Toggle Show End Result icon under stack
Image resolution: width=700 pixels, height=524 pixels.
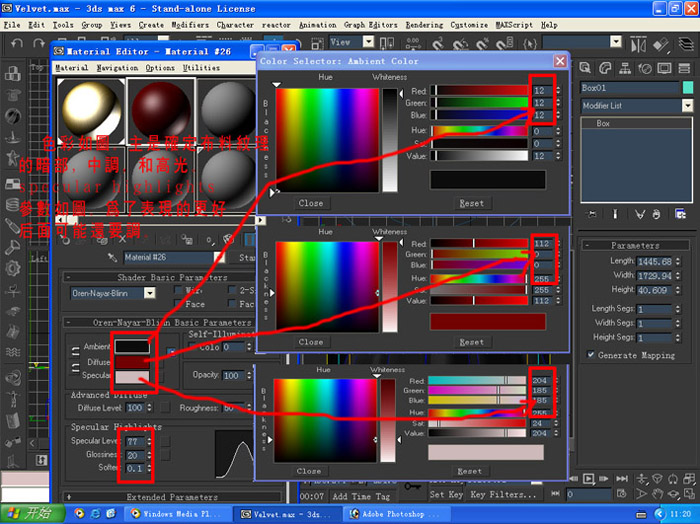615,214
